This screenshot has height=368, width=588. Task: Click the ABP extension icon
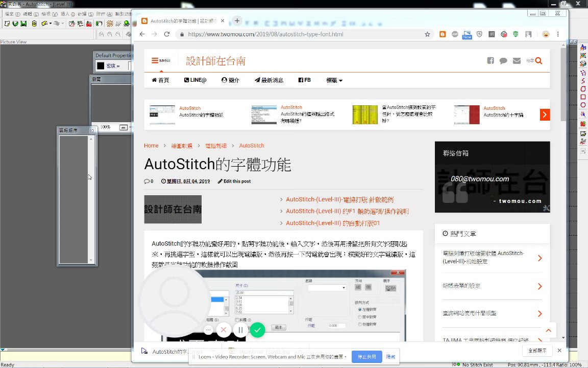coord(455,34)
